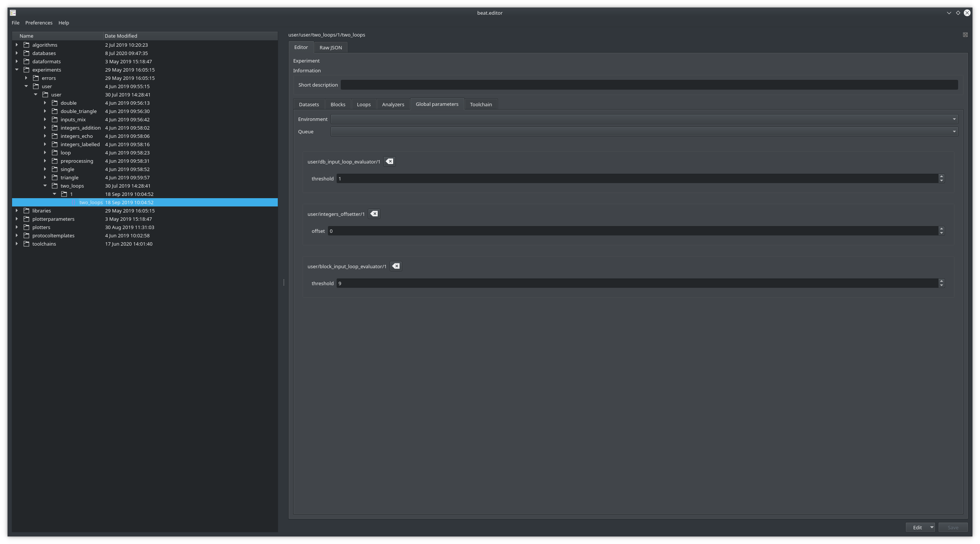Close the editor panel via top-right icon
This screenshot has height=544, width=980.
click(965, 35)
